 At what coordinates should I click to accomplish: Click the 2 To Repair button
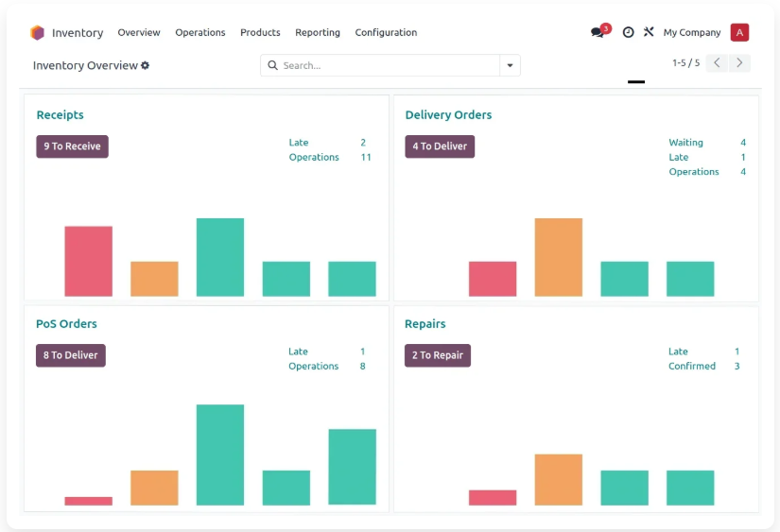(x=437, y=355)
